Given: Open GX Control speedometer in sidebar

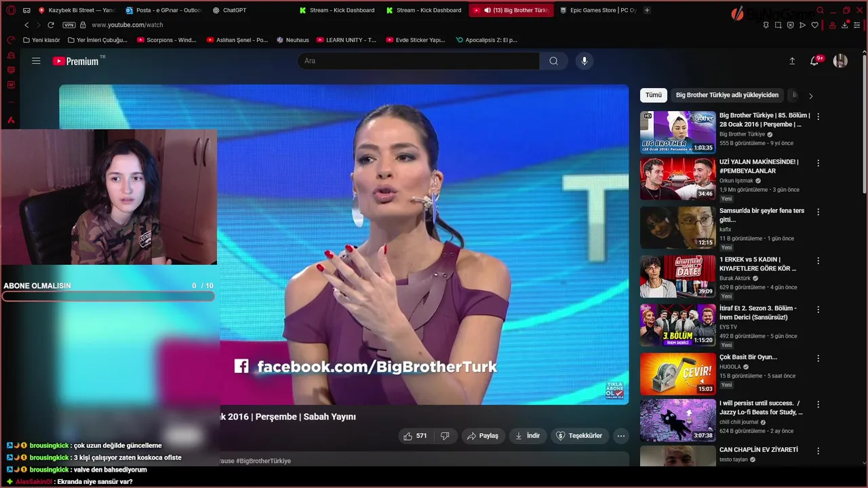Looking at the screenshot, I should click(x=11, y=40).
